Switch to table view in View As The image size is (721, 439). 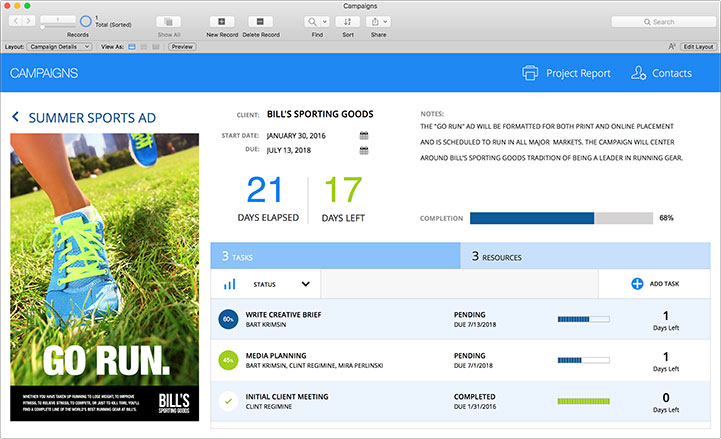click(x=156, y=47)
